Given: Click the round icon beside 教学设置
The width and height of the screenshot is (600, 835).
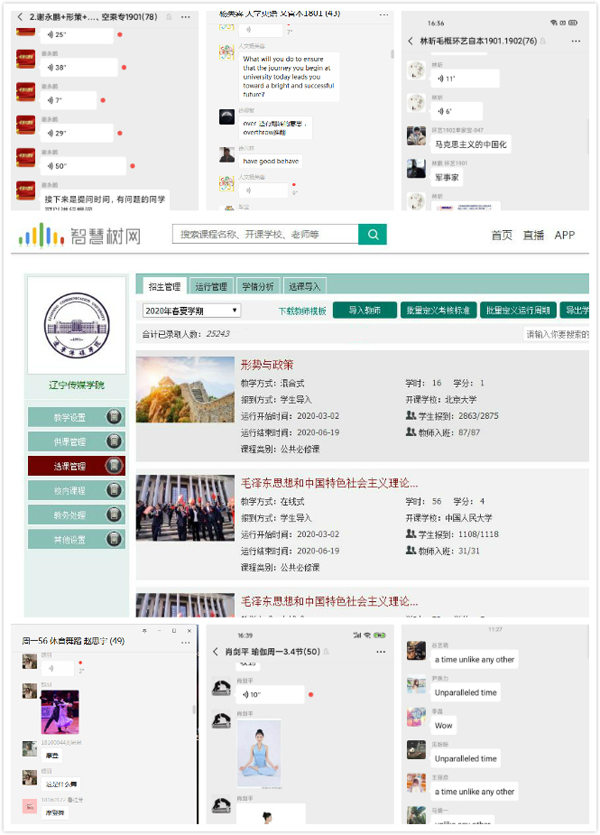Looking at the screenshot, I should point(114,417).
